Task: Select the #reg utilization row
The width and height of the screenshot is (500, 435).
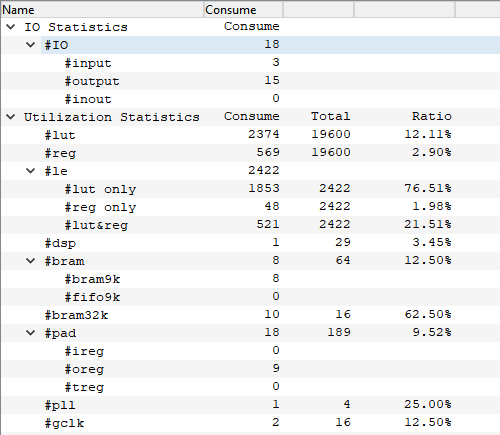Action: point(250,153)
